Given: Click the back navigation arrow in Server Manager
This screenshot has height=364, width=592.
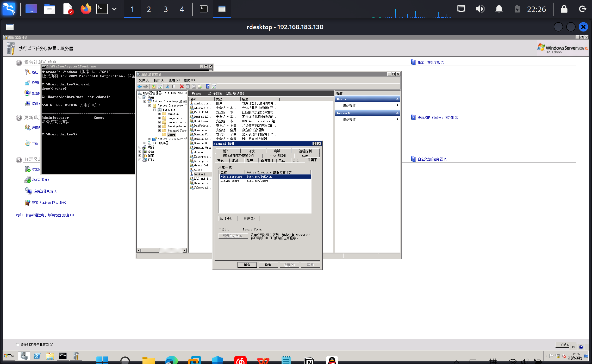Looking at the screenshot, I should point(140,86).
